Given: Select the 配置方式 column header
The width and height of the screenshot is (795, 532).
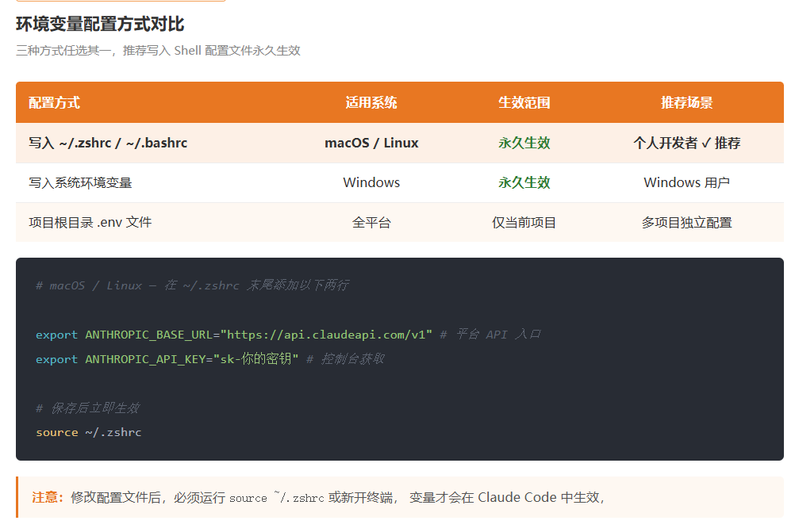Looking at the screenshot, I should pyautogui.click(x=54, y=103).
